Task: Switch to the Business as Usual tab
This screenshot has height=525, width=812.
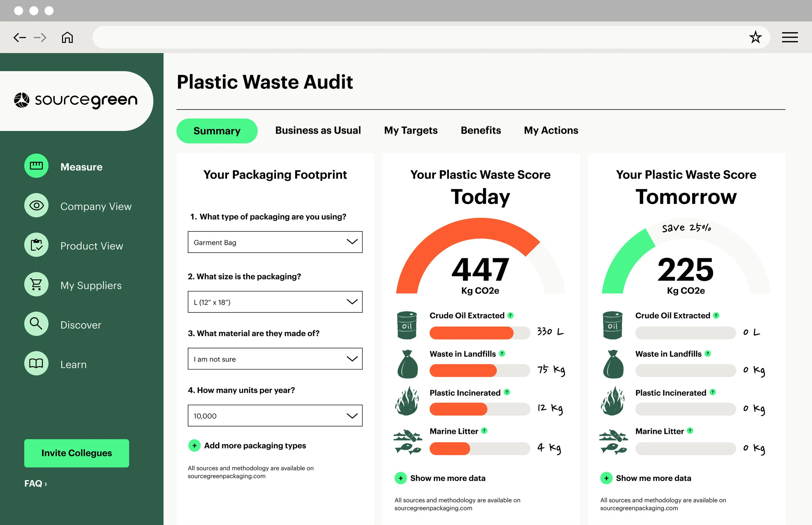Action: 318,130
